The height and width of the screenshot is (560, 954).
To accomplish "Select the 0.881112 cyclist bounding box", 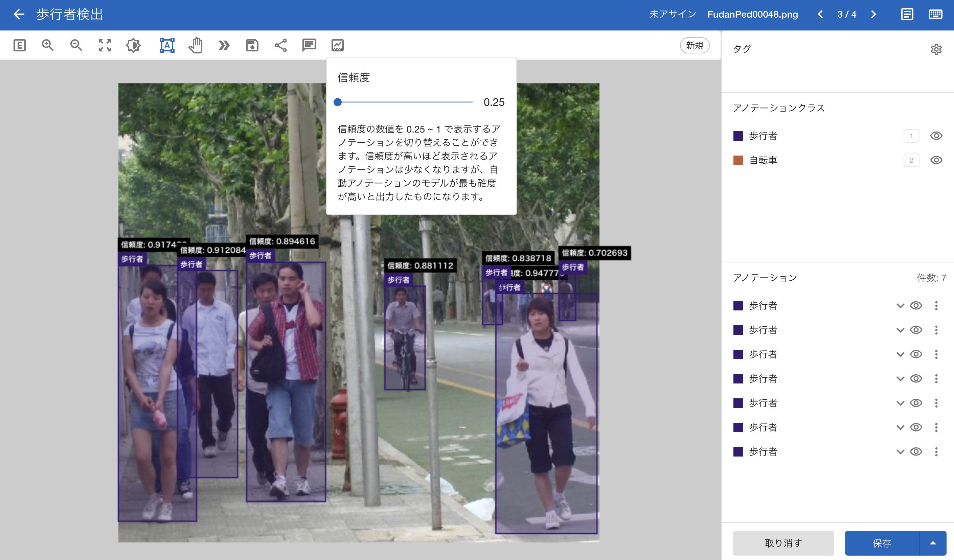I will click(x=405, y=338).
